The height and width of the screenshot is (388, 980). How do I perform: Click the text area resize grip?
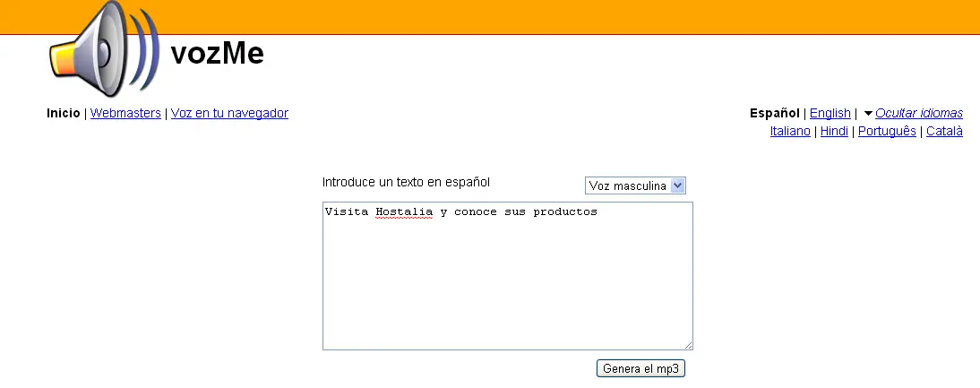pos(688,345)
